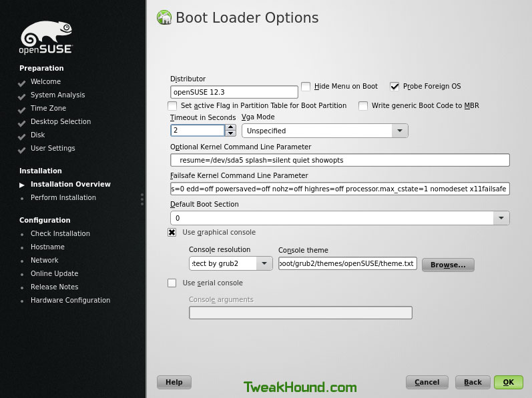532x398 pixels.
Task: Click the Failsafe Kernel Command Line Parameter field
Action: [340, 189]
